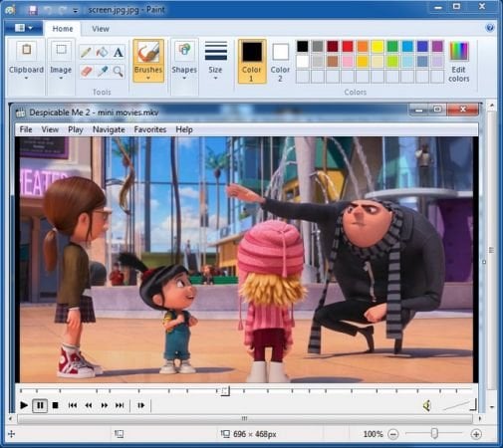Expand the Clipboard dropdown
The image size is (503, 448).
pyautogui.click(x=26, y=61)
